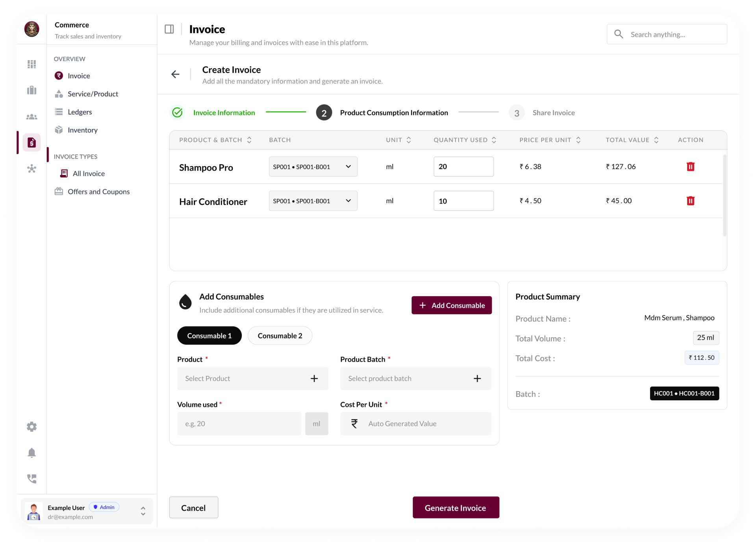Toggle the sidebar collapse panel icon near Invoice title
The width and height of the screenshot is (756, 548).
169,28
